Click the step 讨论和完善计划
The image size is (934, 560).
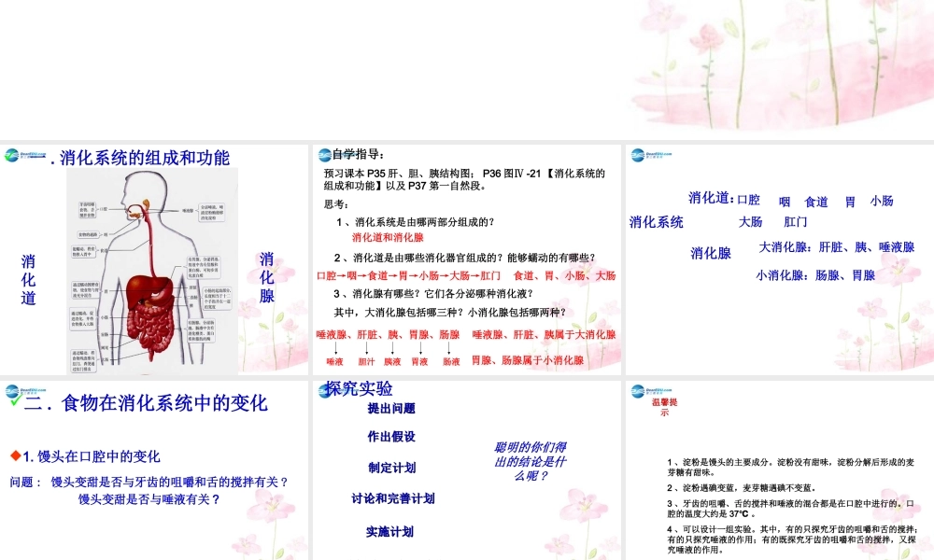pyautogui.click(x=393, y=498)
